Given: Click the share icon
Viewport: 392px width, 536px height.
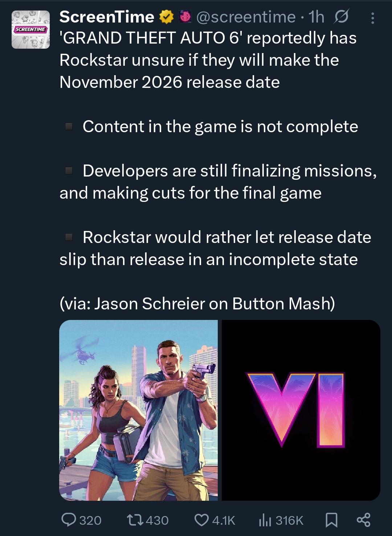Looking at the screenshot, I should [x=363, y=520].
